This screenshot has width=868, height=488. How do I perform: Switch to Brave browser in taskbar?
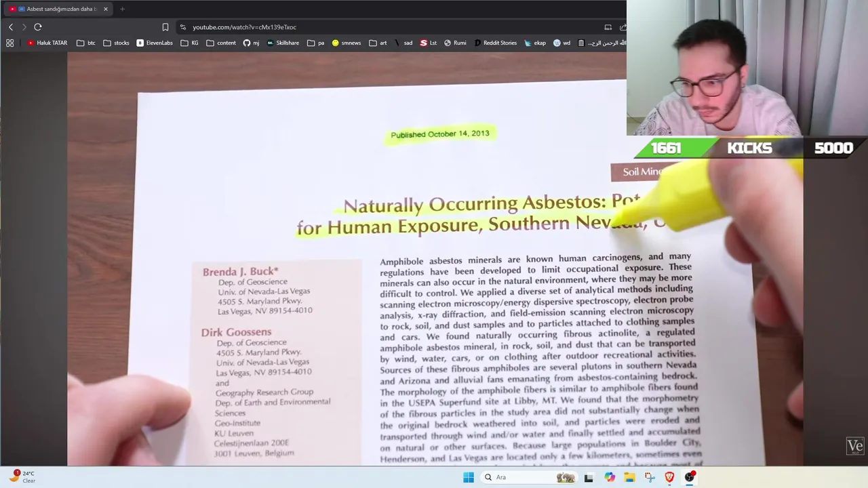pos(669,477)
